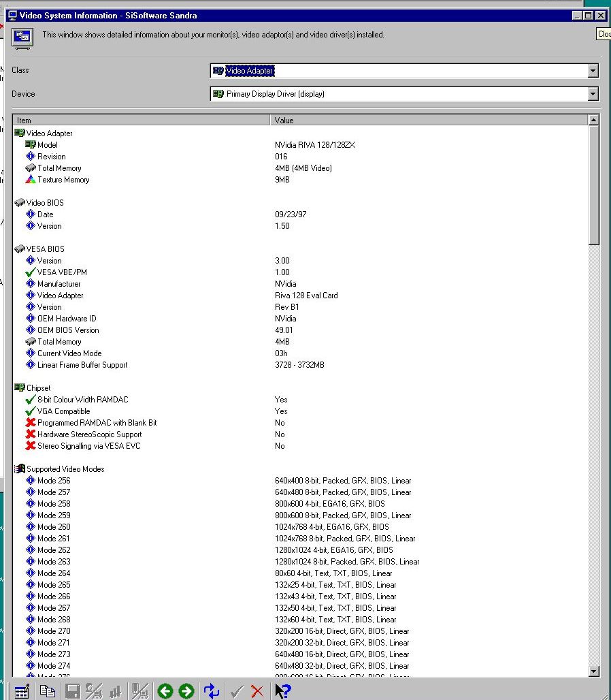Screen dimensions: 611x700
Task: Click the Device combo box Primary Display Driver
Action: click(x=404, y=94)
